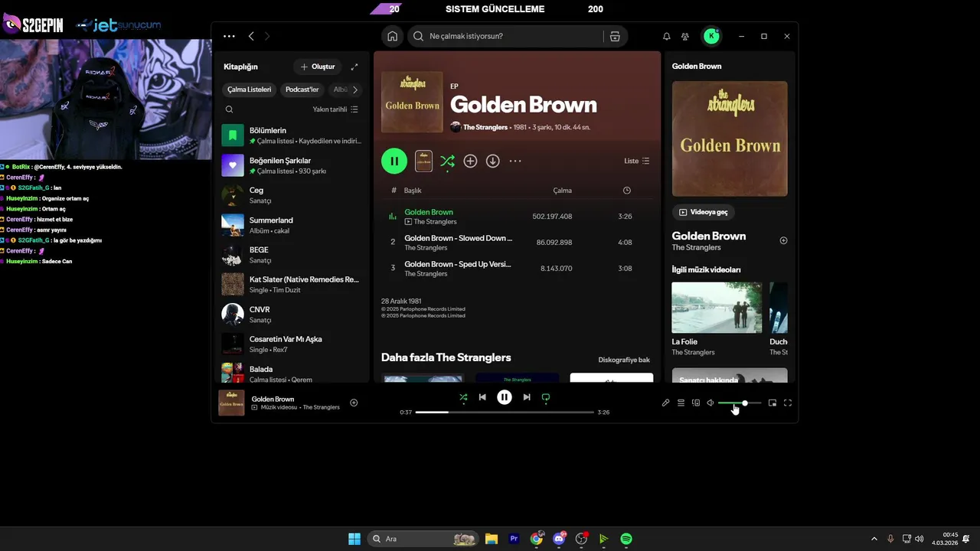Open the artist CNVR
The image size is (980, 551).
coord(292,315)
